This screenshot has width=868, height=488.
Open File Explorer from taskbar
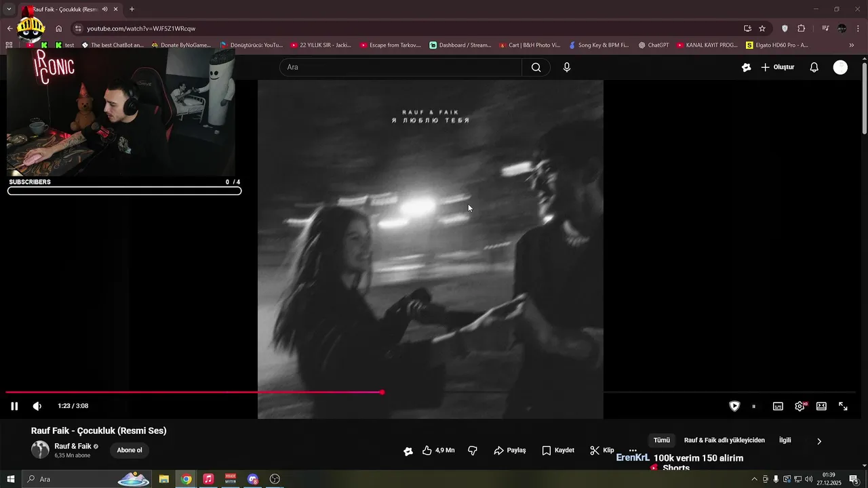[164, 479]
